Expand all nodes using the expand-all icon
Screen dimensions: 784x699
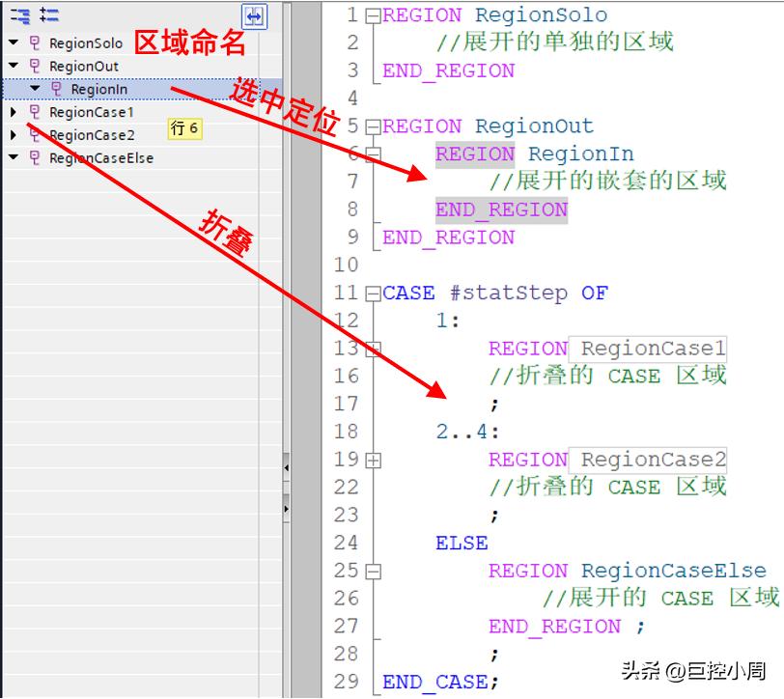(x=50, y=14)
